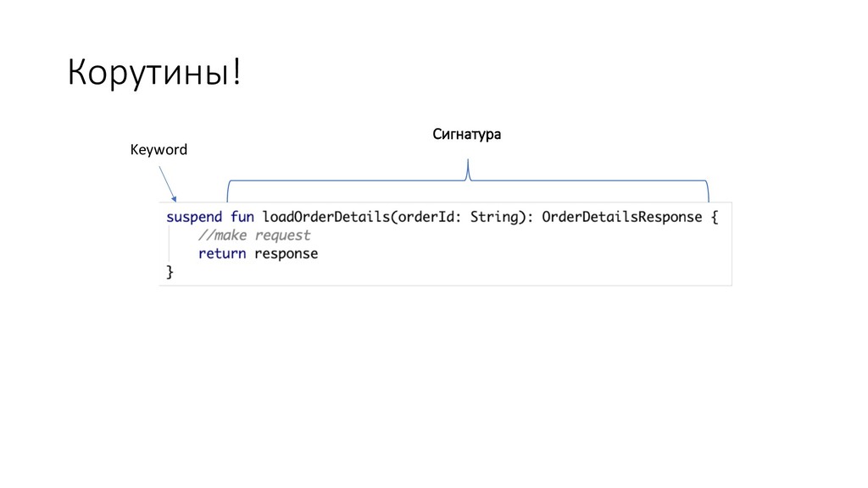Click the "fun" keyword in the code
The height and width of the screenshot is (488, 868).
(x=242, y=217)
